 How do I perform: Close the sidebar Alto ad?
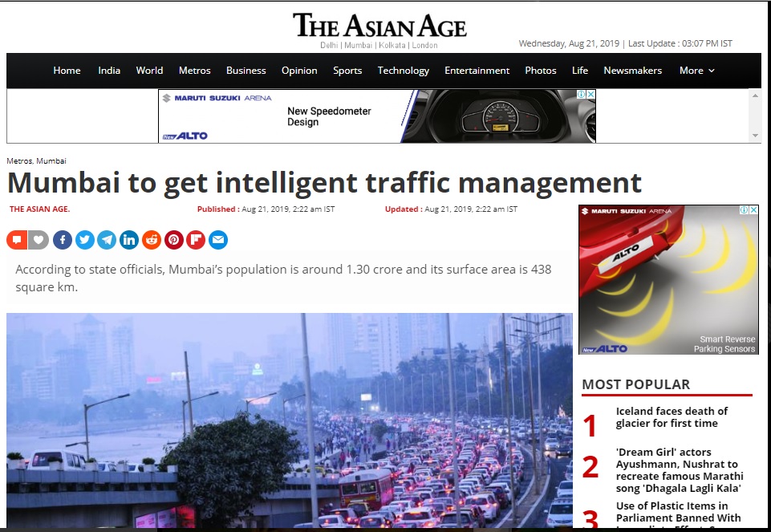coord(754,210)
